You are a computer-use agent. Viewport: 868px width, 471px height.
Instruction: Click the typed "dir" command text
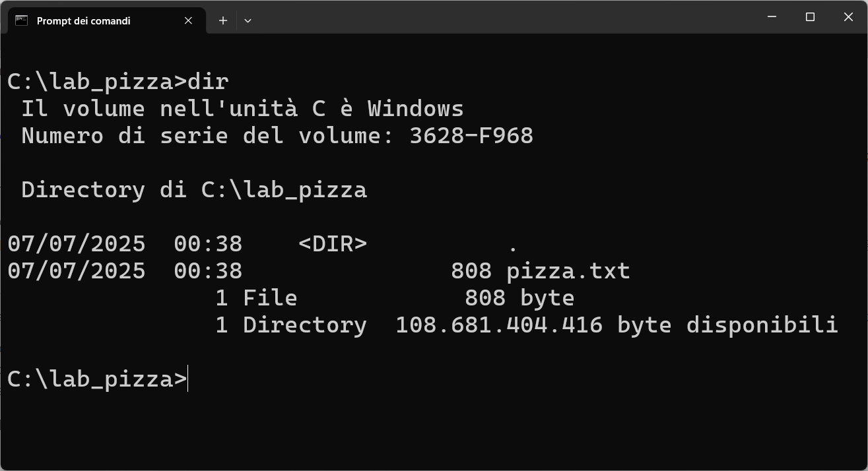click(x=208, y=82)
